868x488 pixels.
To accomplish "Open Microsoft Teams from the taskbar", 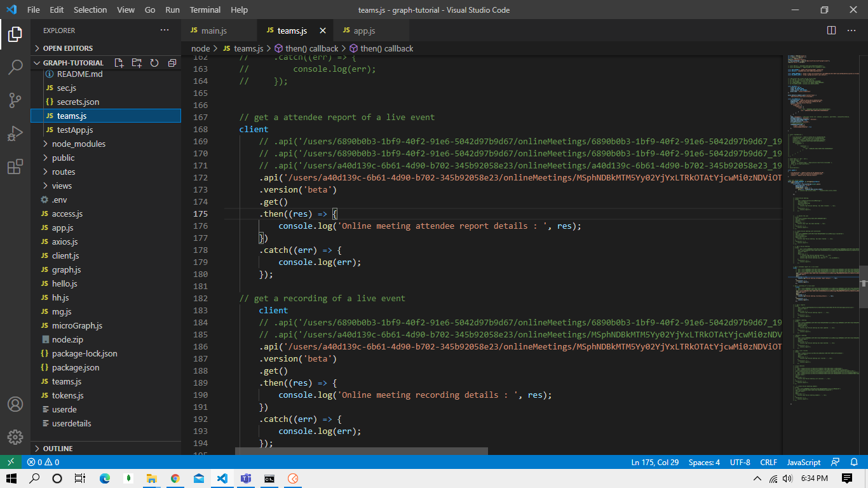I will (245, 478).
